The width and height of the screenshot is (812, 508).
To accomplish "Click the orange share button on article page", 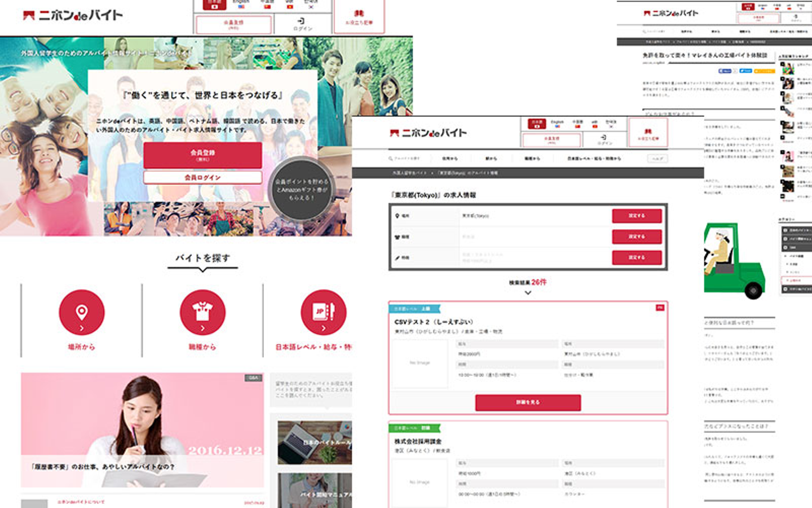I will point(764,71).
